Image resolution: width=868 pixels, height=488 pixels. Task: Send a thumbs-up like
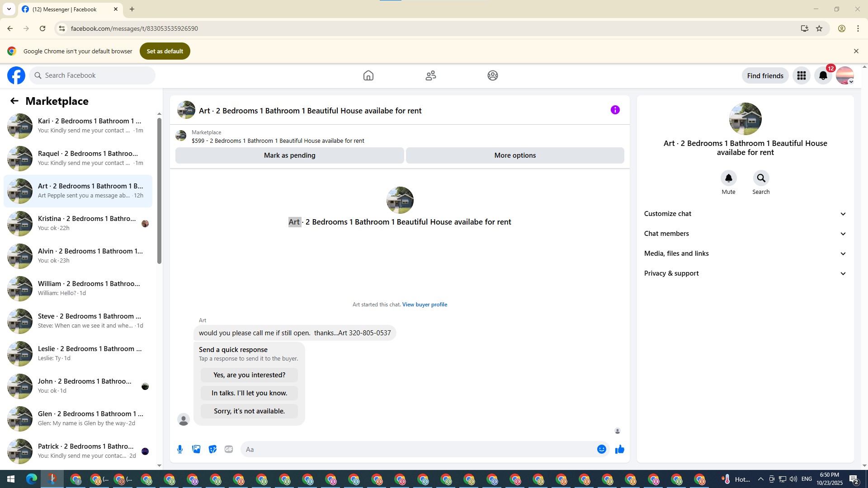619,449
